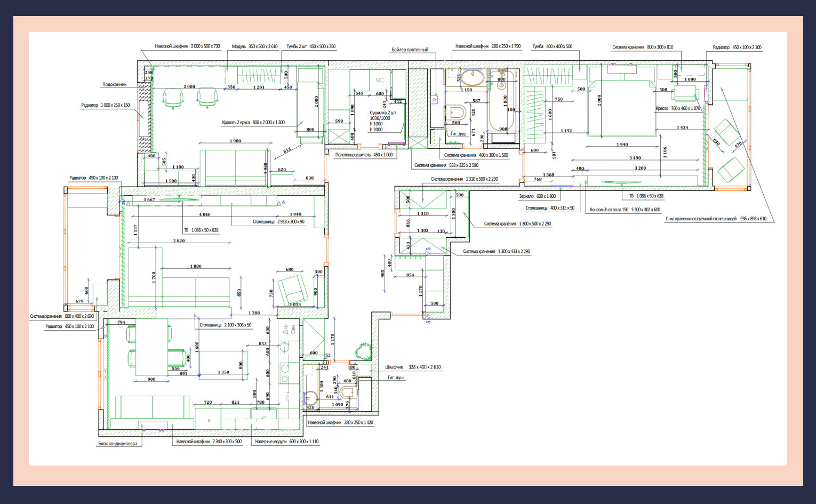
Task: Click 'Система хранения 800 x 300 x 810'
Action: [643, 47]
